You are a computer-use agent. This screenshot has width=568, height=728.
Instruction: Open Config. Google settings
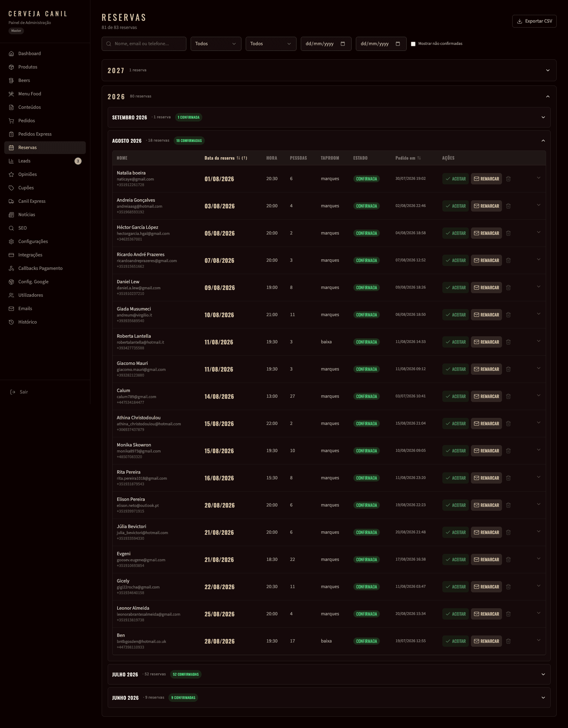point(45,282)
